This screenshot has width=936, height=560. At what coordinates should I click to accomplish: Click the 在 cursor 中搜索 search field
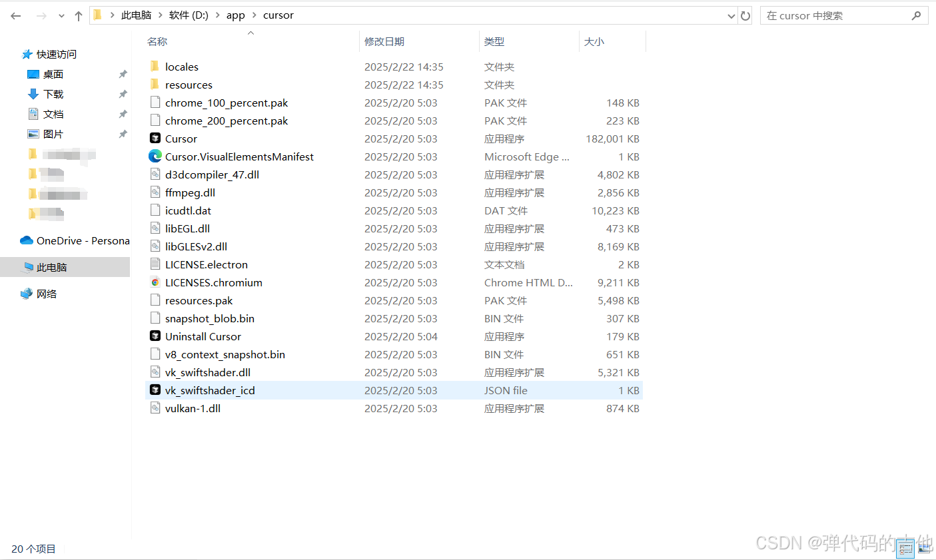click(844, 15)
